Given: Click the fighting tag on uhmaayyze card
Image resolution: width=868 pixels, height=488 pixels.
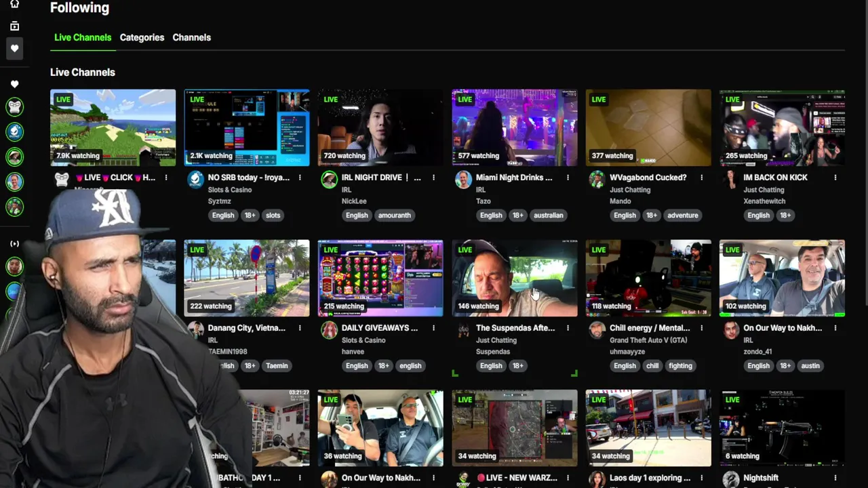Looking at the screenshot, I should [680, 365].
